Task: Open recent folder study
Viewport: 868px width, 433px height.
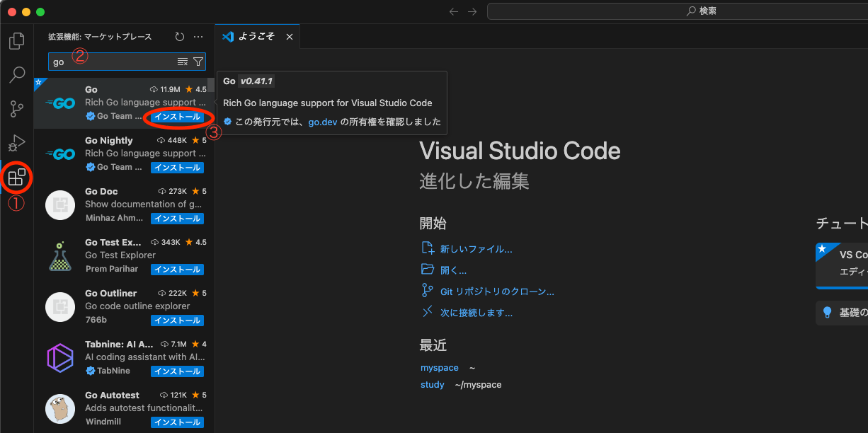Action: click(x=432, y=385)
